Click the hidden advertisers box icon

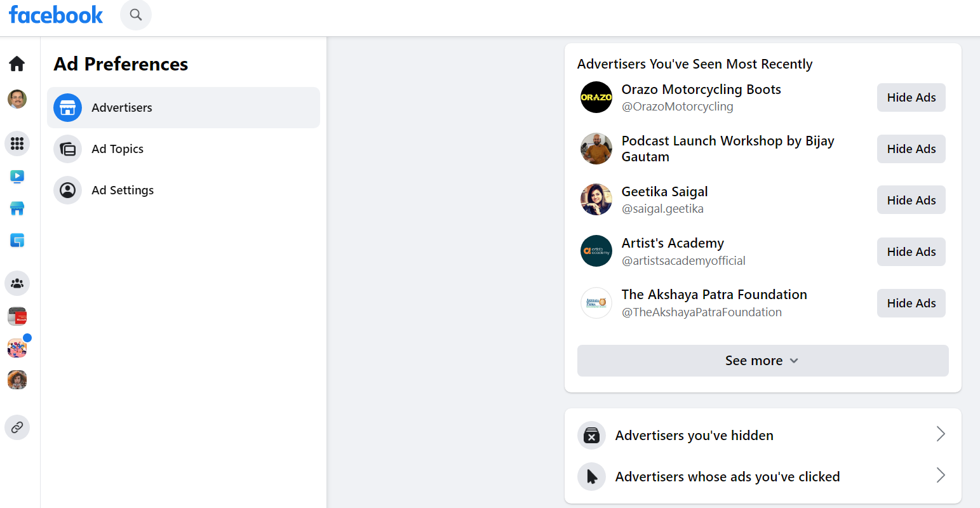click(x=591, y=436)
